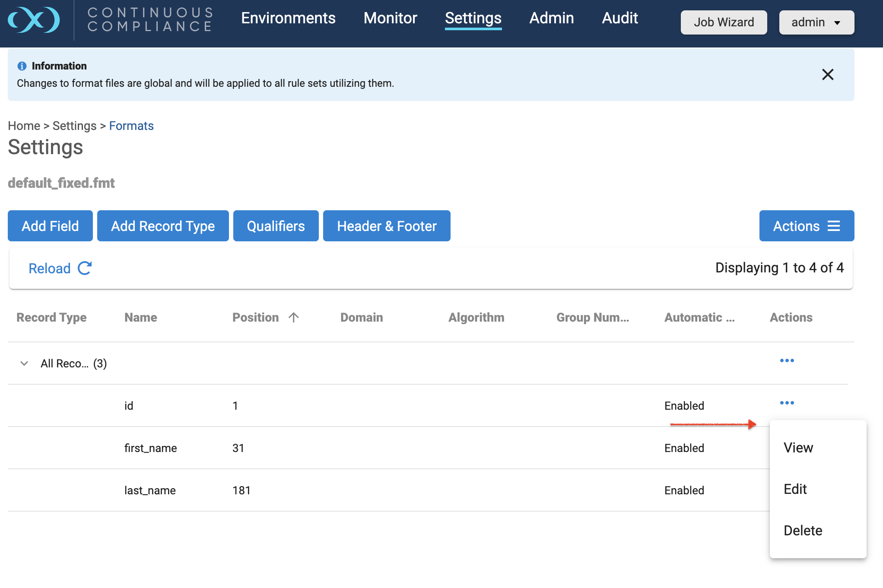Click the blue information circle icon
This screenshot has width=883, height=588.
tap(22, 66)
